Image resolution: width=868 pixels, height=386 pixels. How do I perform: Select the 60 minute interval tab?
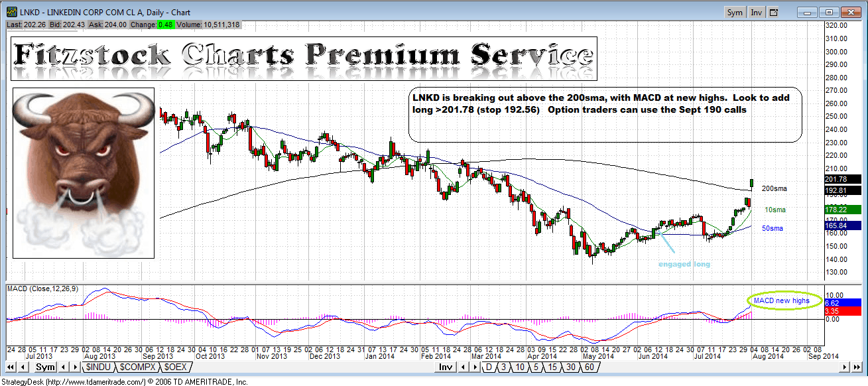point(589,367)
